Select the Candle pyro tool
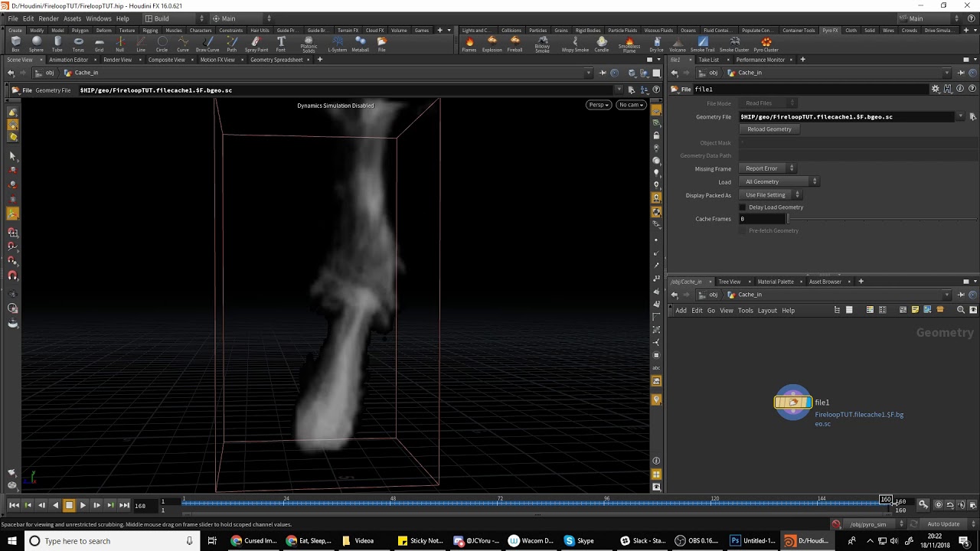Screen dimensions: 980x551 pos(602,44)
